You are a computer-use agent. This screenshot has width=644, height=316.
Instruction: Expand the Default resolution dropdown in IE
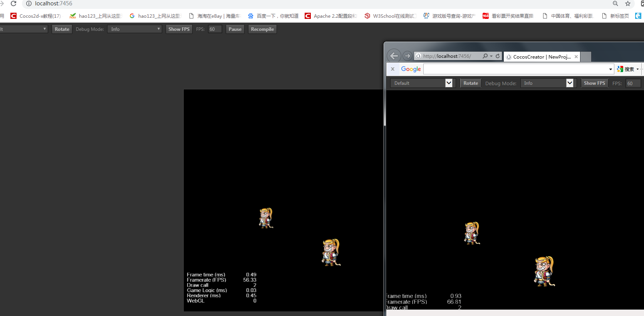point(423,83)
